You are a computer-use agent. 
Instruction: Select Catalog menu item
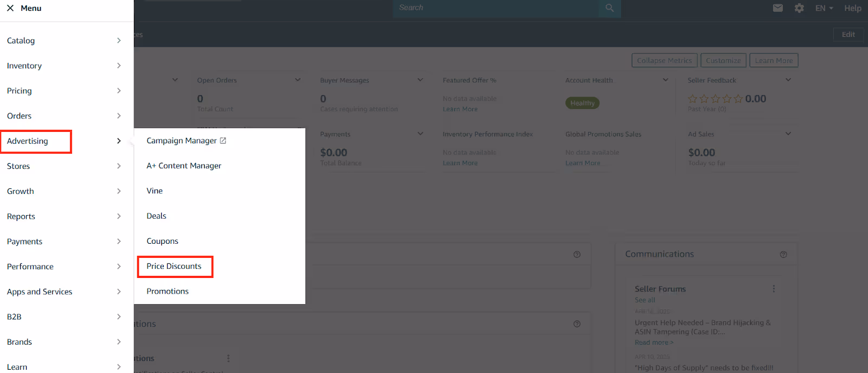pyautogui.click(x=21, y=41)
